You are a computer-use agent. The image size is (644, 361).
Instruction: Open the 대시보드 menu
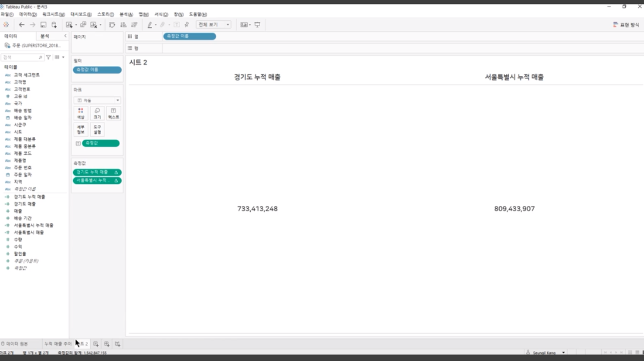[x=81, y=14]
